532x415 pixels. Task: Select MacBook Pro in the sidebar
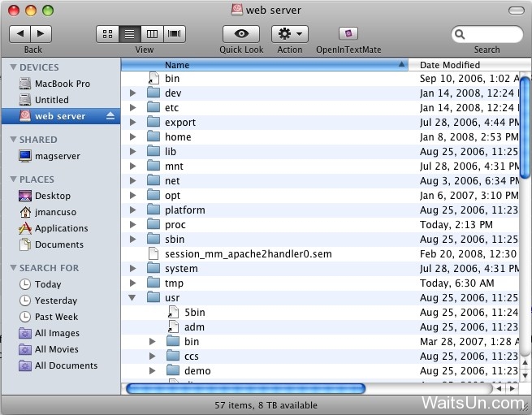[x=62, y=84]
